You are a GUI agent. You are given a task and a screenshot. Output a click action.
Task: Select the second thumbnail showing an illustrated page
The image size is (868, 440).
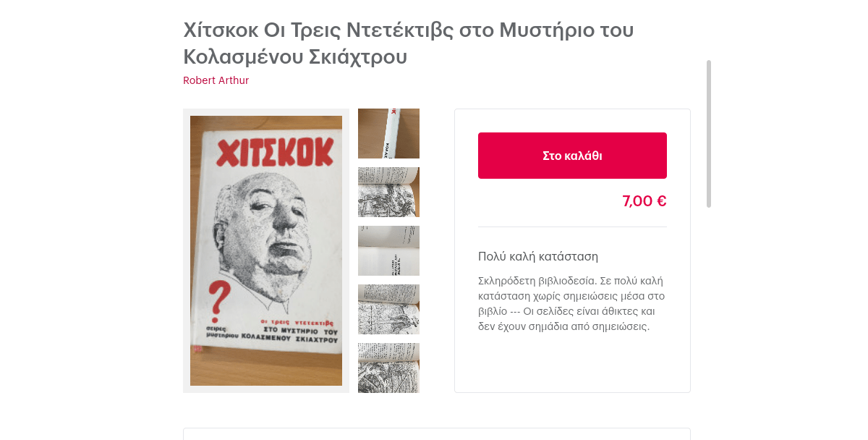pos(388,192)
